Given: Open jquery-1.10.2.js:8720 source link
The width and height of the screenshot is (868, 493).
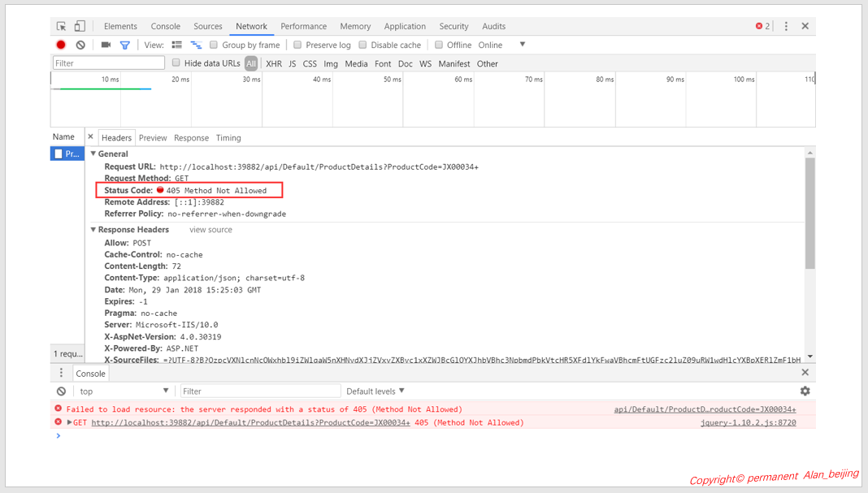Looking at the screenshot, I should 749,422.
